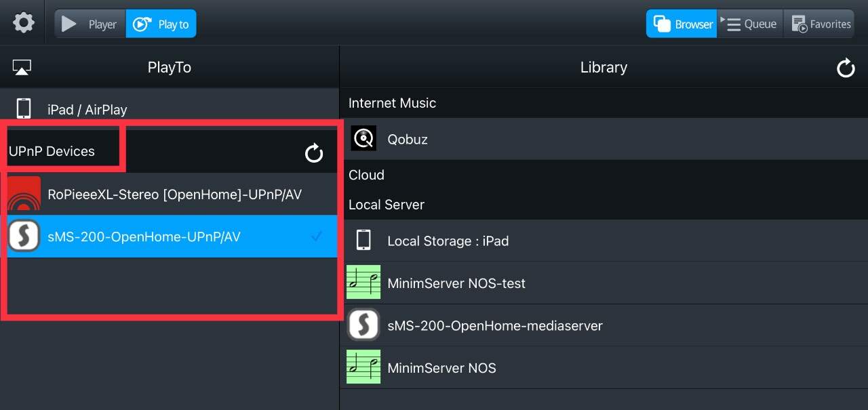Click the Library panel title
The height and width of the screenshot is (410, 868).
tap(604, 67)
